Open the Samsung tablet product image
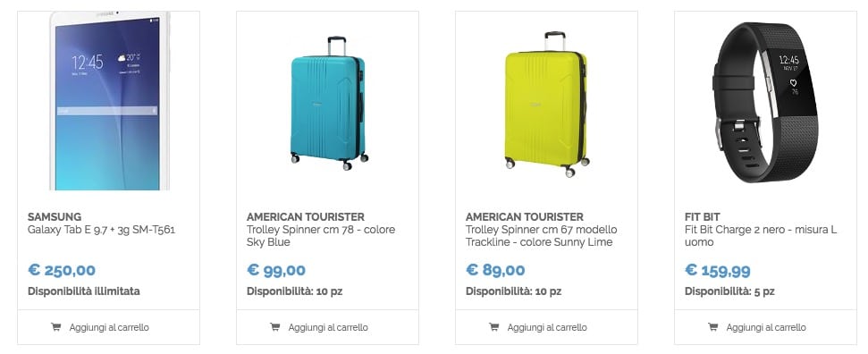Screen dimensions: 868x354 109,101
